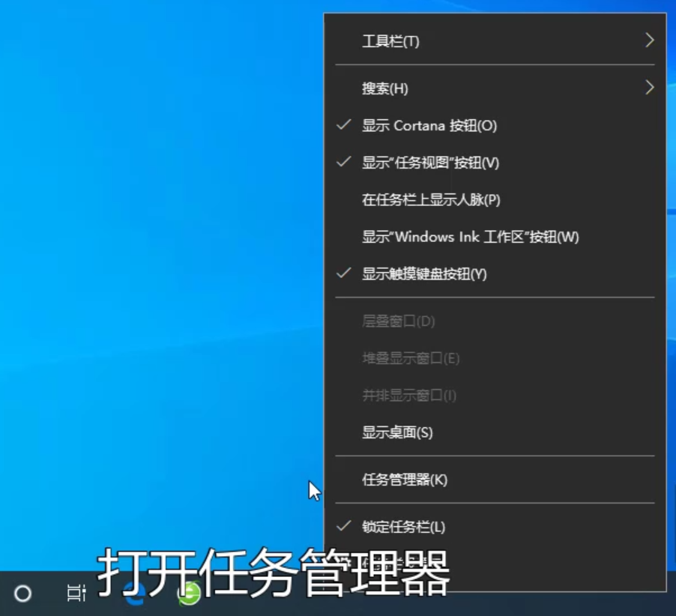Select 任务管理器 from the context menu
Viewport: 676px width, 616px height.
(405, 480)
